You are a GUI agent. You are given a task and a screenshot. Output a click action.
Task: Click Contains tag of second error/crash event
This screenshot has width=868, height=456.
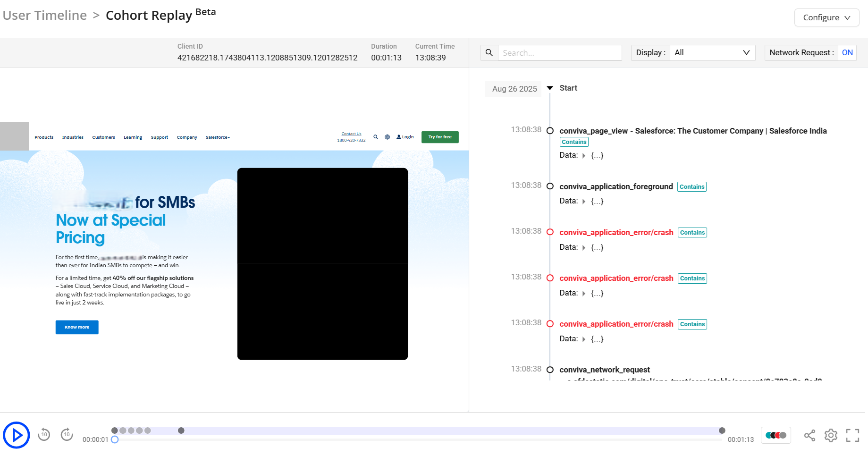coord(692,279)
